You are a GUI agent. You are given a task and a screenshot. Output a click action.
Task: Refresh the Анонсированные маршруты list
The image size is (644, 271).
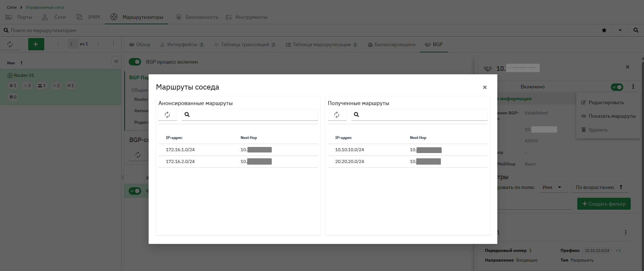tap(167, 115)
